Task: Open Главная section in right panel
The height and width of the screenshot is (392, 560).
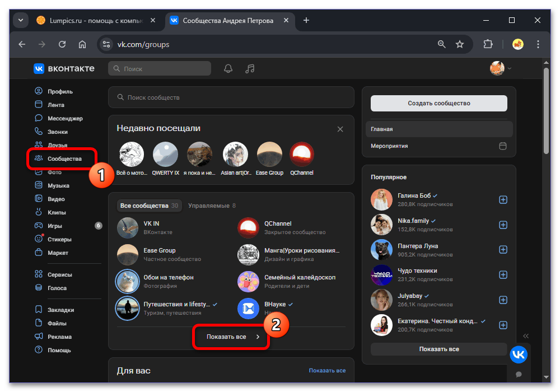Action: 439,129
